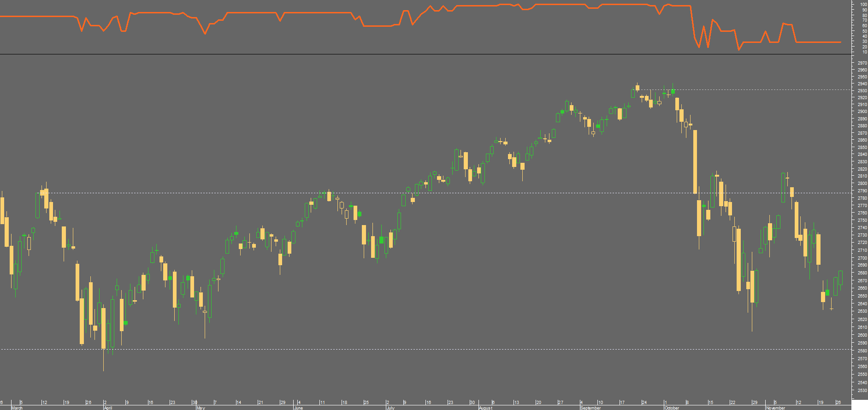Viewport: 868px width, 410px height.
Task: Click the 2950 price axis label
Action: [x=862, y=77]
